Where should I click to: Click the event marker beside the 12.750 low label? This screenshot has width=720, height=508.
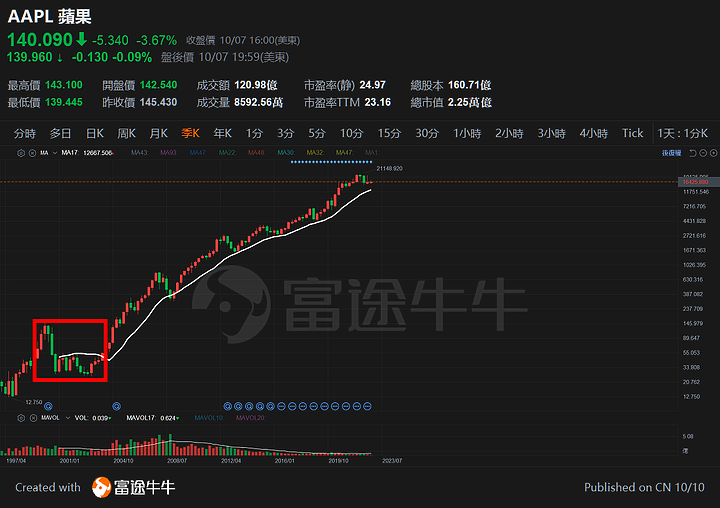pos(48,406)
